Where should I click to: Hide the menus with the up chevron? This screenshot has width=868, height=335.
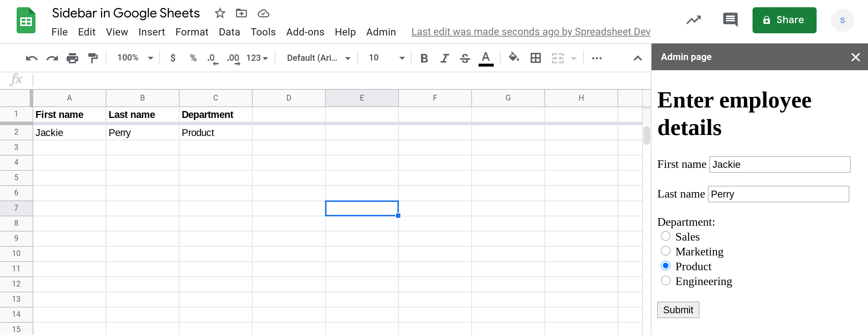[638, 58]
